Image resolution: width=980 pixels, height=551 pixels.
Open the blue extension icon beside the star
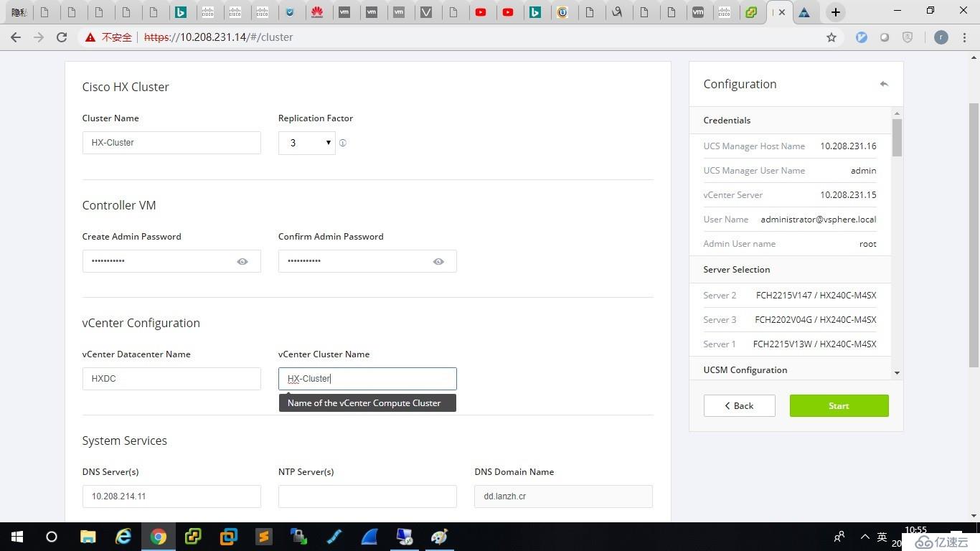(x=862, y=37)
